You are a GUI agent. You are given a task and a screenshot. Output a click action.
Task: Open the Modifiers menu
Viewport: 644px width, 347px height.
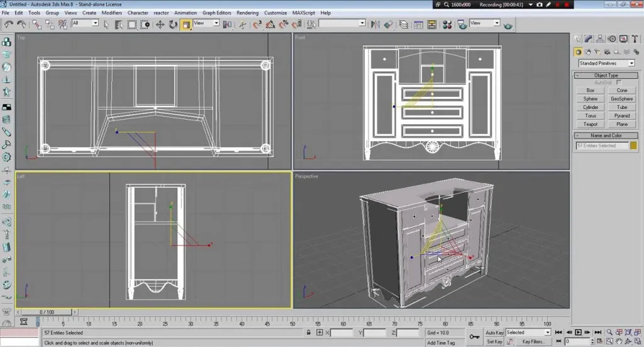112,13
